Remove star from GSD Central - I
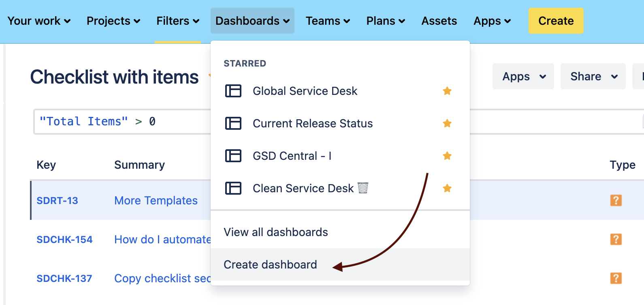This screenshot has height=305, width=644. coord(447,156)
